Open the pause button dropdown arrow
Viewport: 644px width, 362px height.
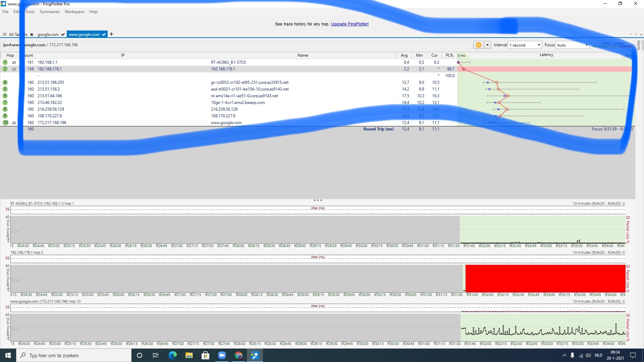(487, 45)
